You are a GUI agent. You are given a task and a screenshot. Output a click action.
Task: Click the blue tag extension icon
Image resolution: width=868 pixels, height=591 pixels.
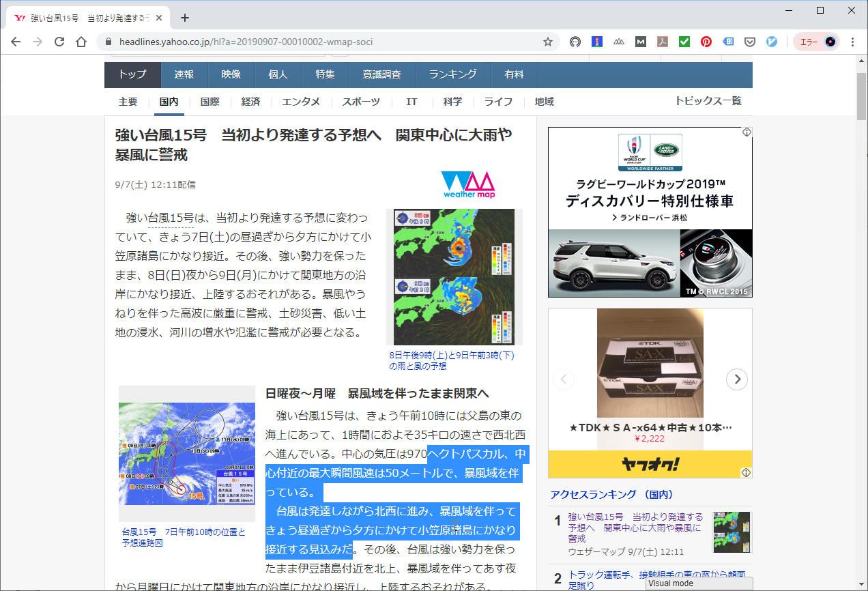pos(728,42)
